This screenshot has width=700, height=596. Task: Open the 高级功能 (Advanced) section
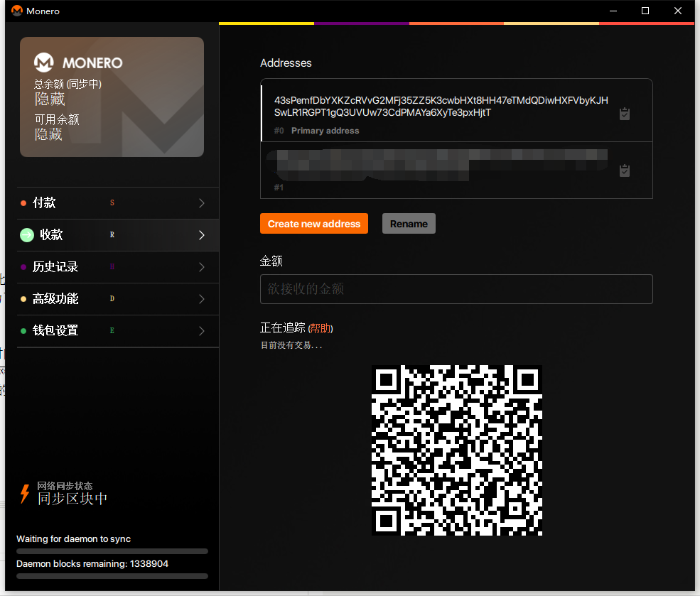[x=118, y=299]
